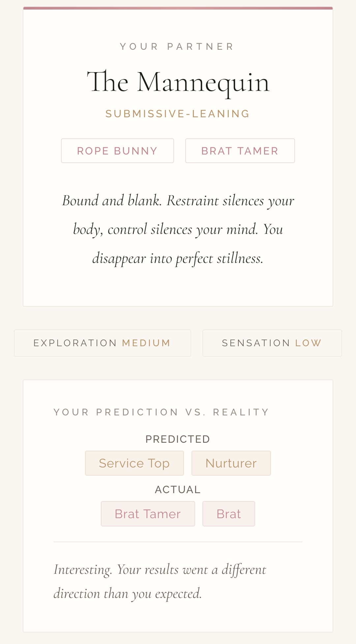Click the Bound and blank description paragraph
The height and width of the screenshot is (644, 356).
178,230
